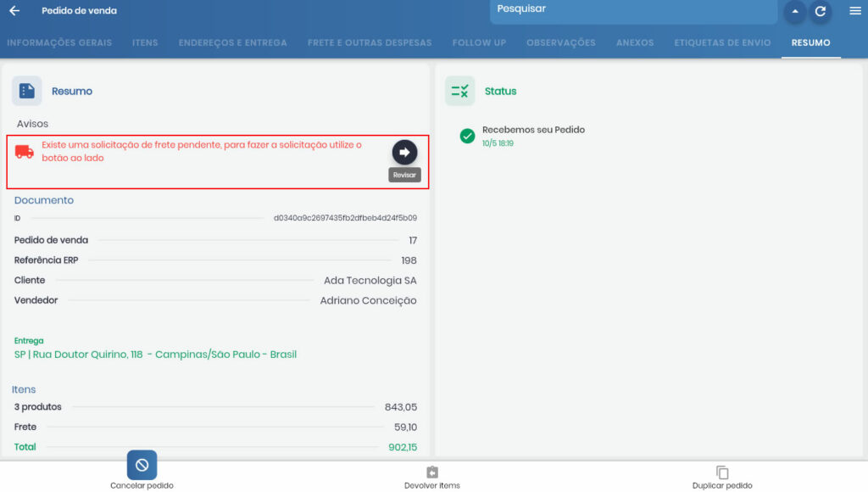Switch to Informações Gerais tab
The width and height of the screenshot is (868, 492).
point(59,42)
